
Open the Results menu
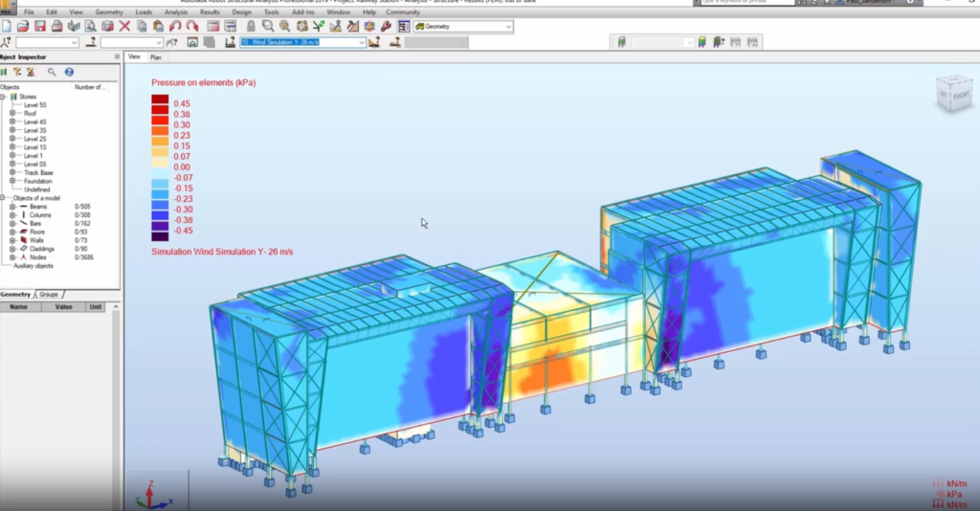point(210,12)
